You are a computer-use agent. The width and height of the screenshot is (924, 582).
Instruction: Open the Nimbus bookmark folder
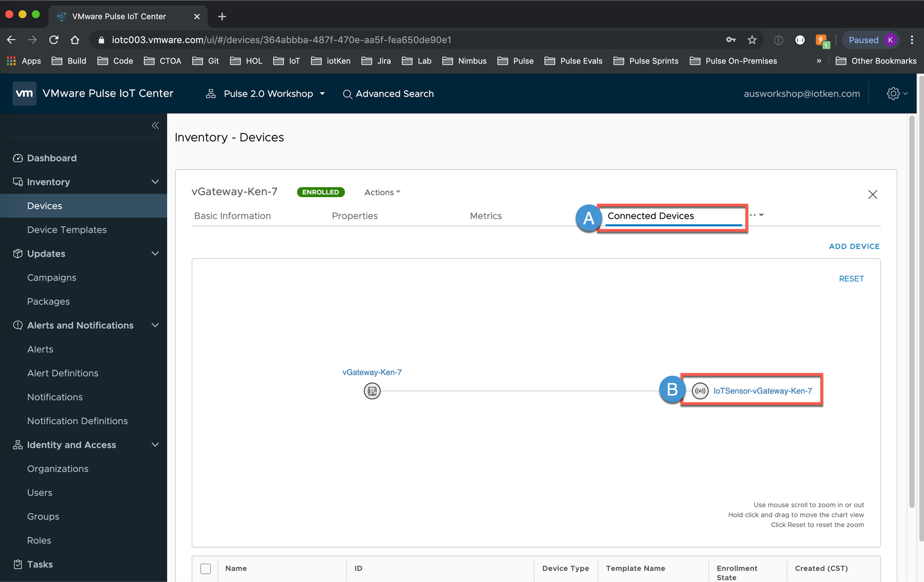[464, 61]
